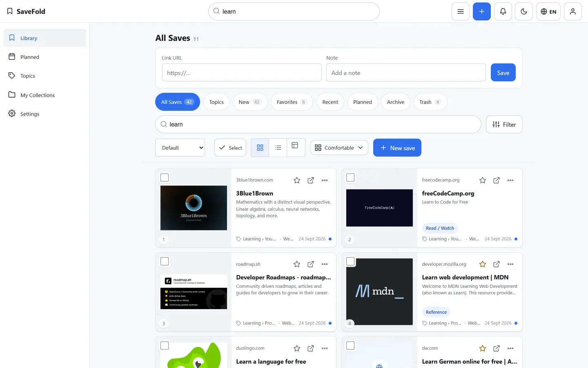
Task: Open the hamburger menu in the header
Action: click(460, 11)
